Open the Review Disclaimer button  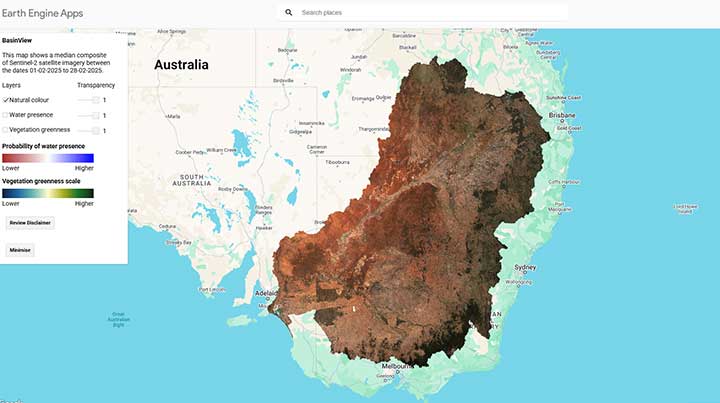click(x=30, y=222)
